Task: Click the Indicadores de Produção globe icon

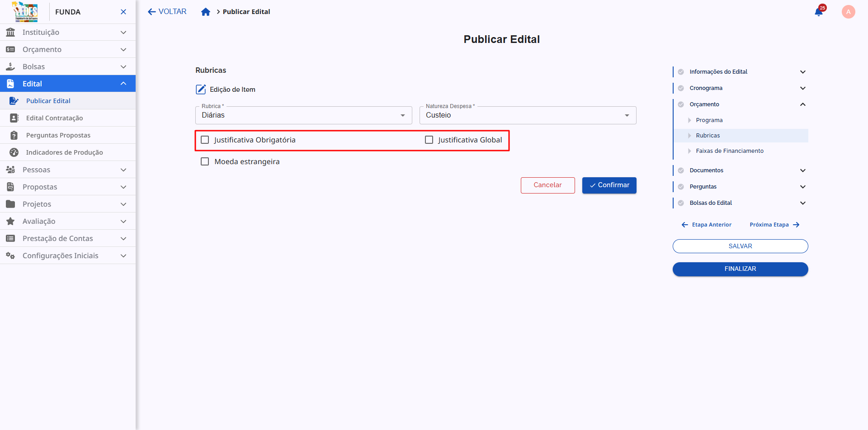Action: point(13,152)
